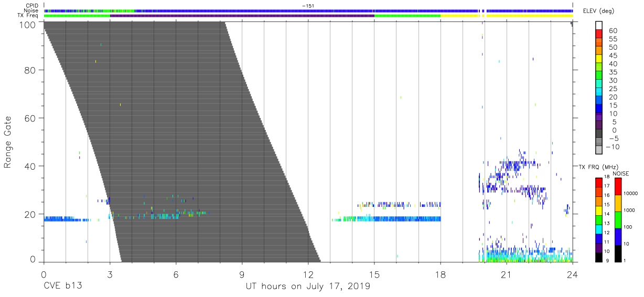The width and height of the screenshot is (644, 297).
Task: Click the red swatch in ELEV colorbar
Action: pyautogui.click(x=598, y=34)
